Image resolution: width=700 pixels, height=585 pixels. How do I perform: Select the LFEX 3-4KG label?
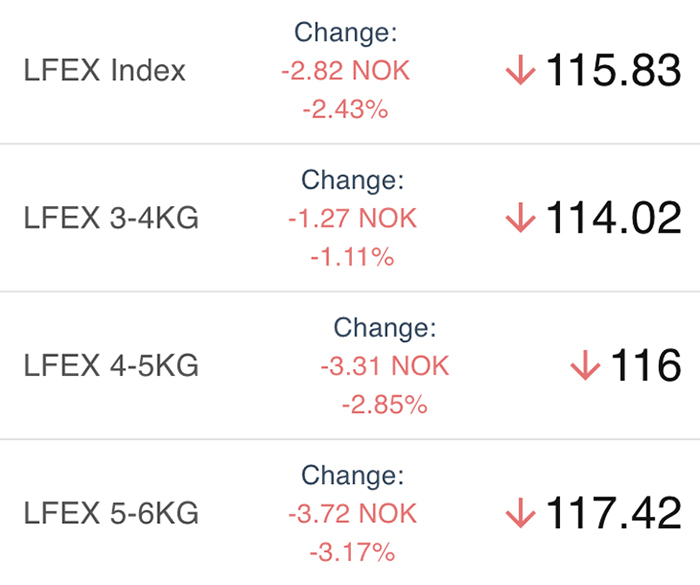[x=111, y=218]
